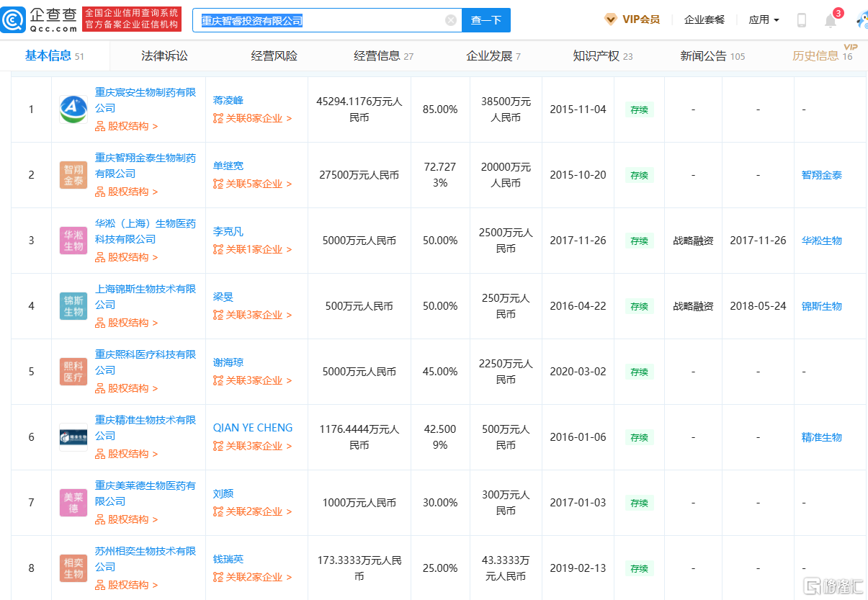
Task: Switch to the 知识产权 tab
Action: pos(603,56)
